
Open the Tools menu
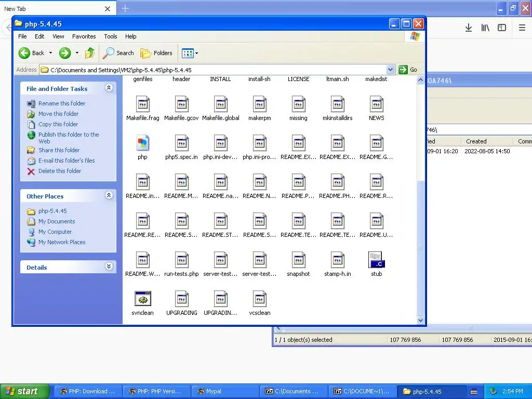110,36
